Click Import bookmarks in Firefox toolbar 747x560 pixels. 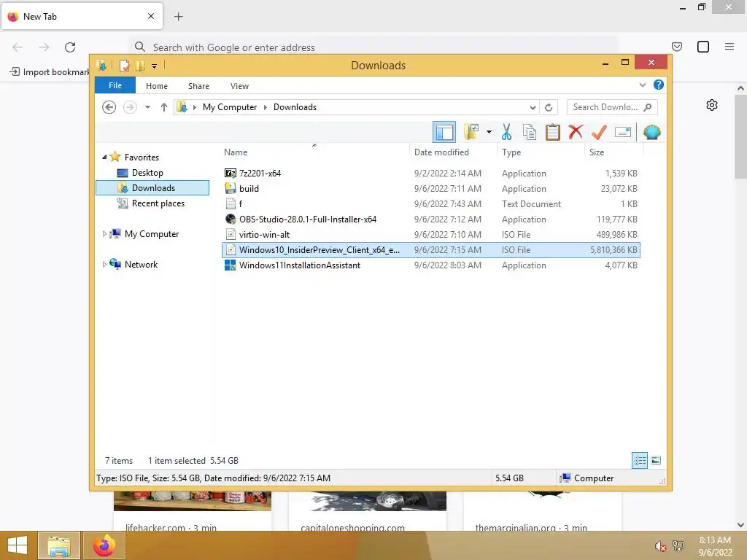[x=49, y=72]
